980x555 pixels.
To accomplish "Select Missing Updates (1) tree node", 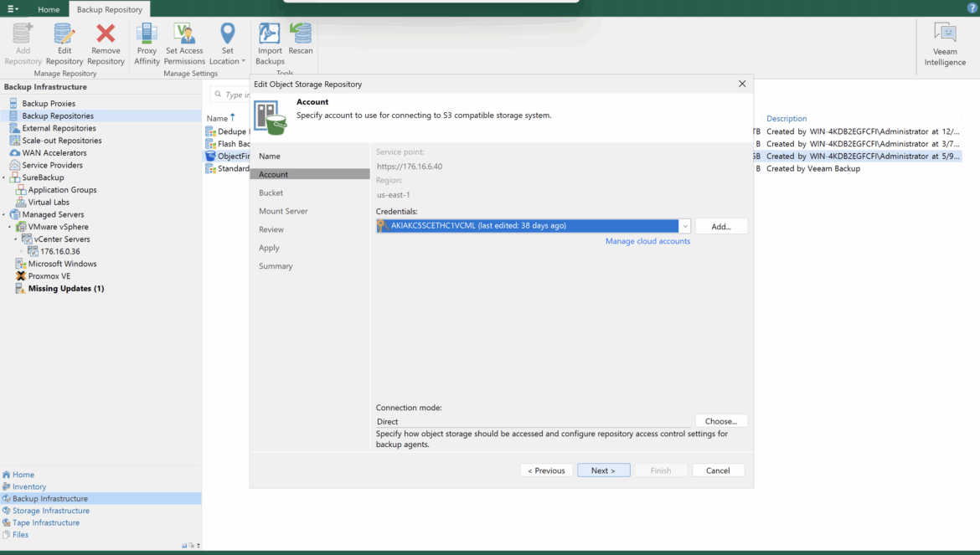I will coord(65,289).
